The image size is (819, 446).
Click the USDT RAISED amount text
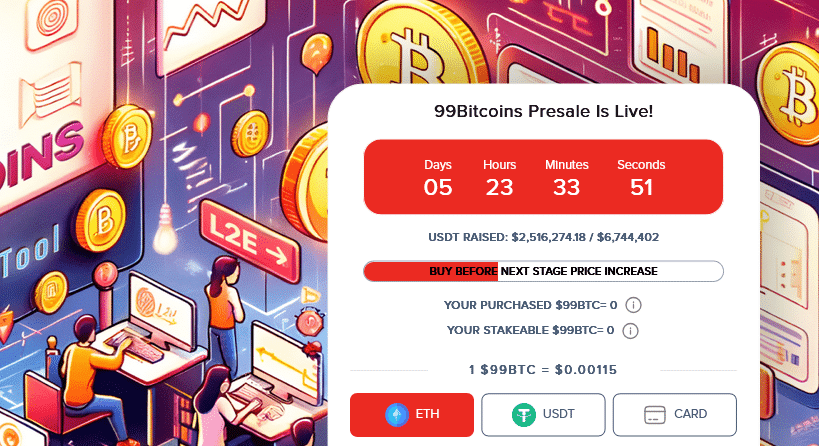point(543,237)
